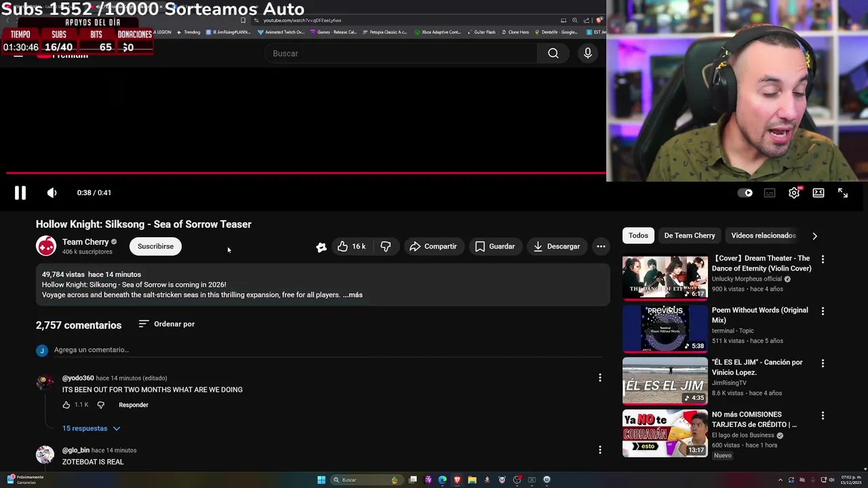Switch to theater mode view
The image size is (868, 488).
click(818, 193)
